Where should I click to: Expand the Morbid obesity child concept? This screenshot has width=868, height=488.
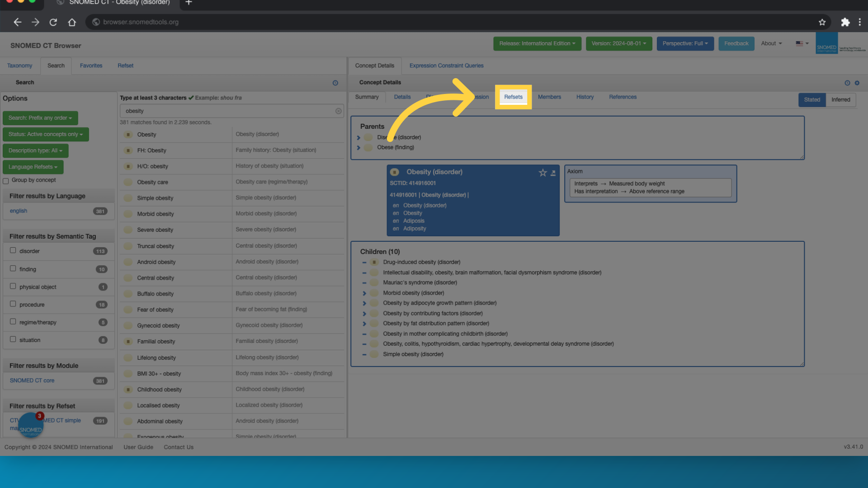click(x=364, y=293)
